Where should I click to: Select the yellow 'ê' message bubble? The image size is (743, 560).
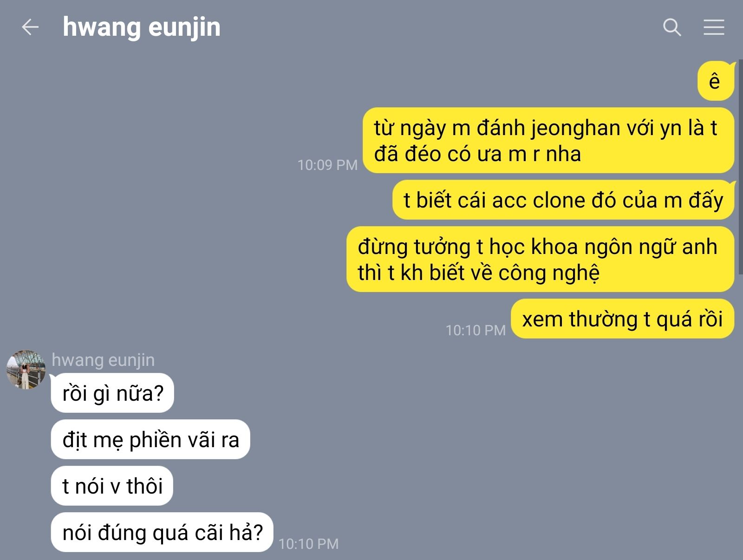[716, 81]
